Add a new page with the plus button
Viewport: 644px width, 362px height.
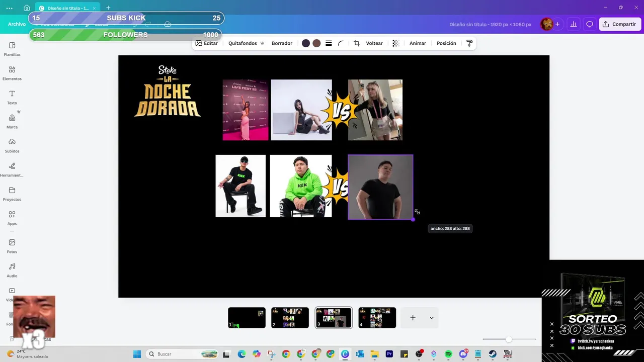coord(413,318)
